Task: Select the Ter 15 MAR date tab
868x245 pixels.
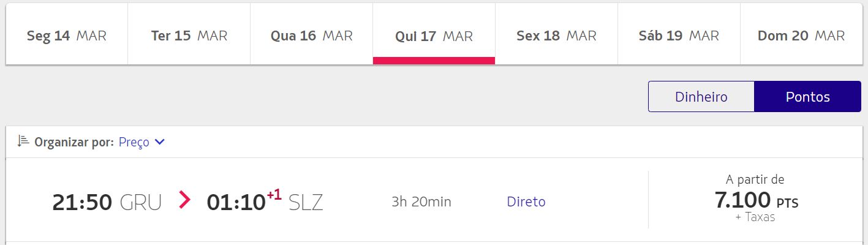Action: (x=189, y=34)
